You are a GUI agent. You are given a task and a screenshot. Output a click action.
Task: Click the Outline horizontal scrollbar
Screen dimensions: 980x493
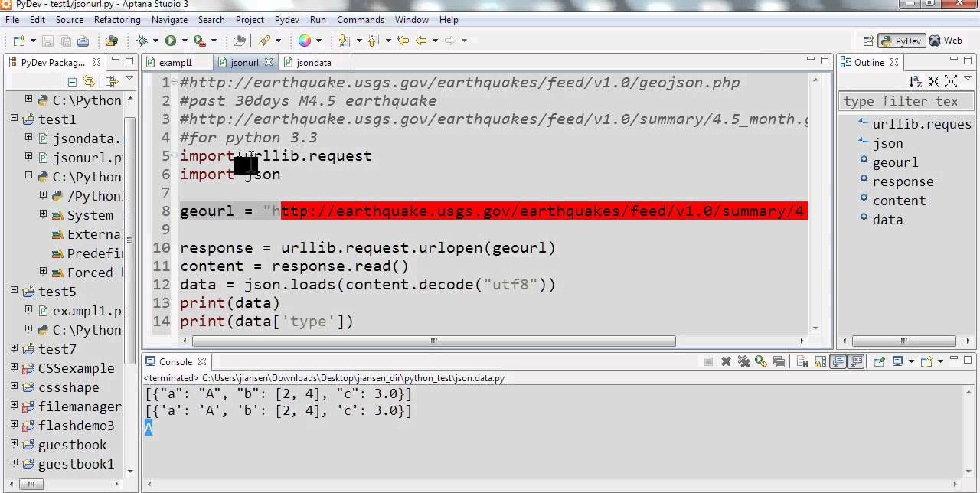point(904,341)
